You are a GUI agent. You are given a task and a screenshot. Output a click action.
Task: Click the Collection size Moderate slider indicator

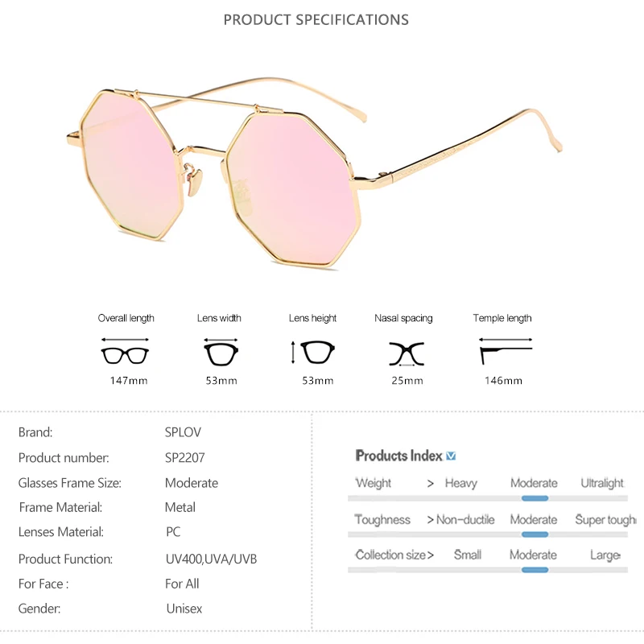click(x=534, y=570)
